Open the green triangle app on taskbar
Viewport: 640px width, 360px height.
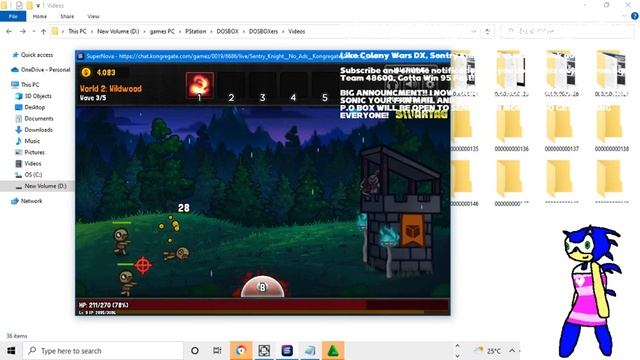333,351
